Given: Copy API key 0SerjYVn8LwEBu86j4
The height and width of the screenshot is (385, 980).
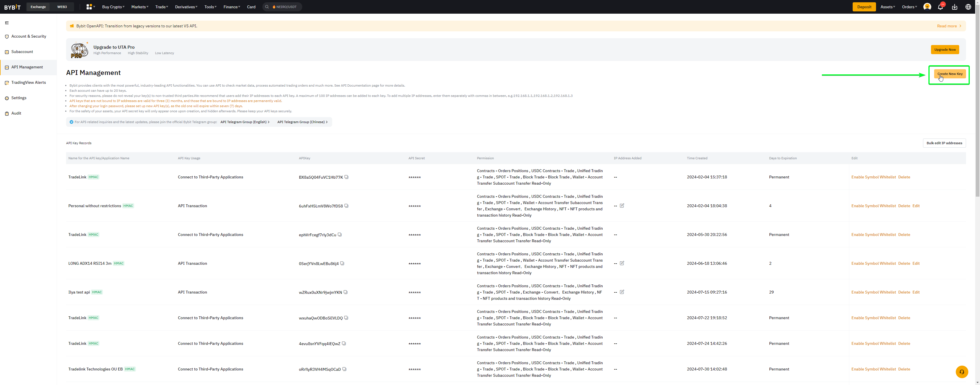Looking at the screenshot, I should click(342, 263).
